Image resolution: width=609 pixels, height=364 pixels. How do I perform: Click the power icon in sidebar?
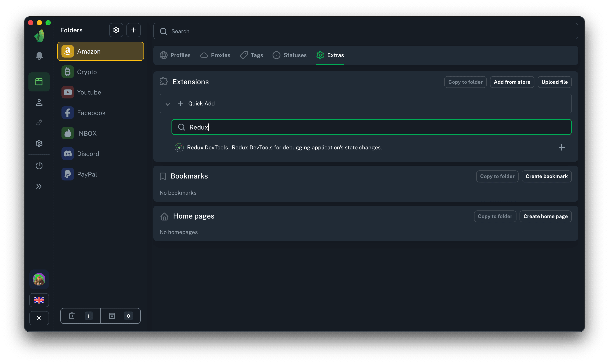39,166
